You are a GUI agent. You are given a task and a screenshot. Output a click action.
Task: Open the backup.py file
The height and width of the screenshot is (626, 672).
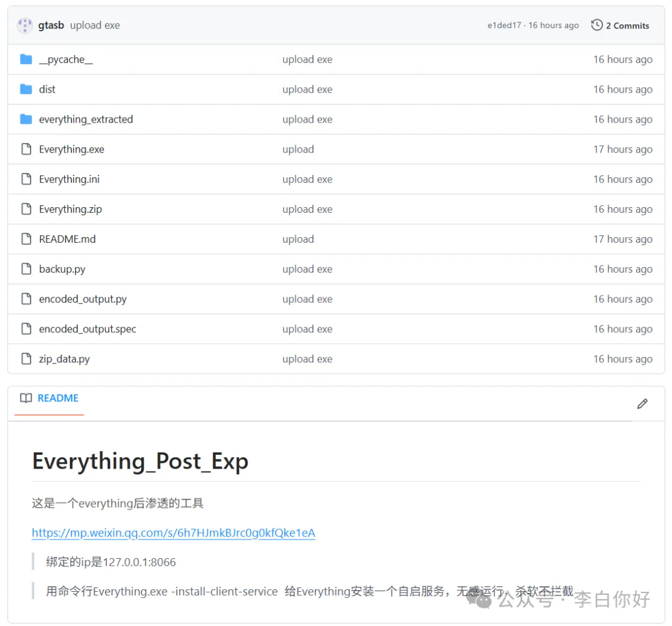coord(62,269)
